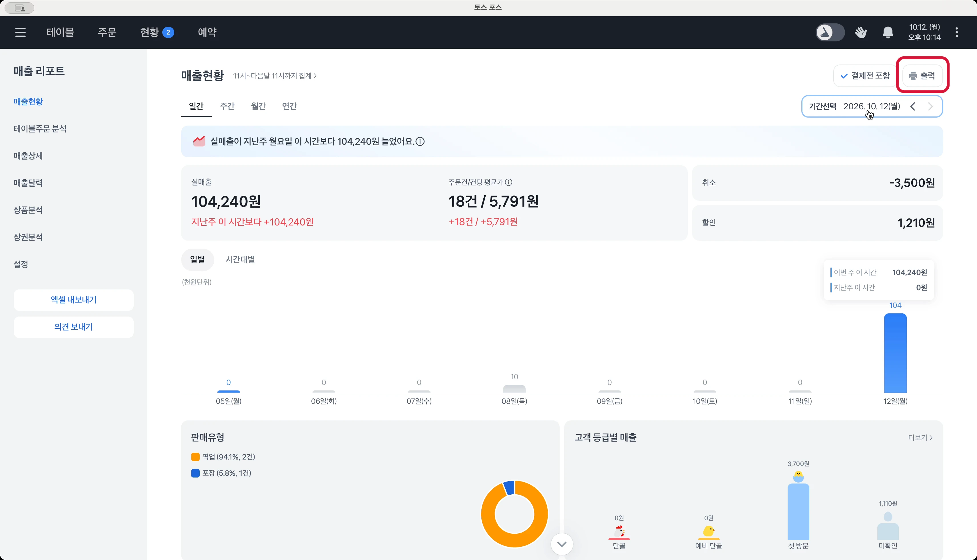The height and width of the screenshot is (560, 977).
Task: Toggle 결제전 포함 checkbox
Action: click(865, 76)
